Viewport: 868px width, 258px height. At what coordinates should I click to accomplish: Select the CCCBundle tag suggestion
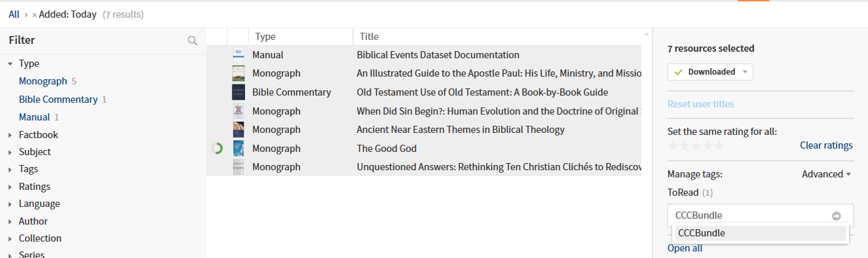pos(761,233)
